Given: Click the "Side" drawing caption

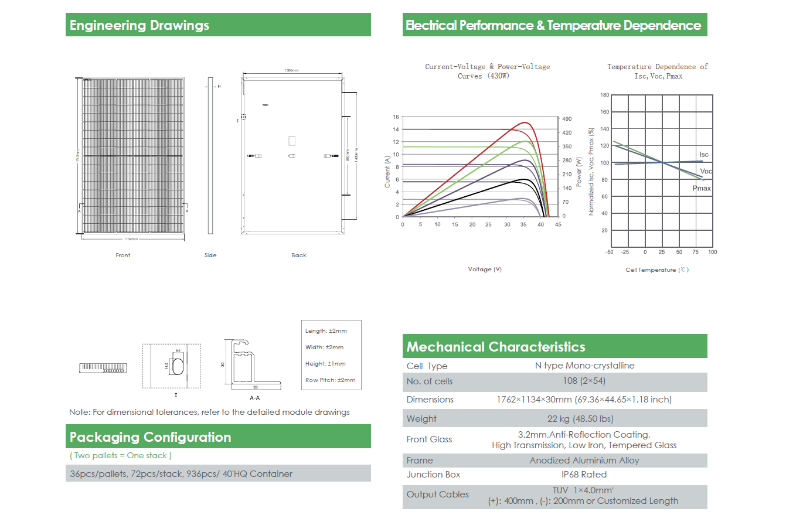Looking at the screenshot, I should point(210,255).
